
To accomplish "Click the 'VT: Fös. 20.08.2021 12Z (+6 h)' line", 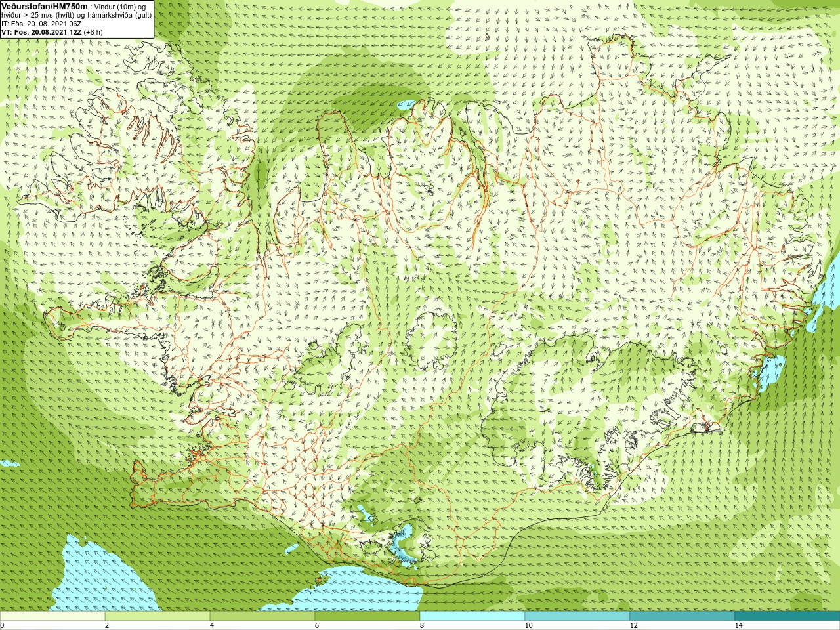I will coord(52,32).
